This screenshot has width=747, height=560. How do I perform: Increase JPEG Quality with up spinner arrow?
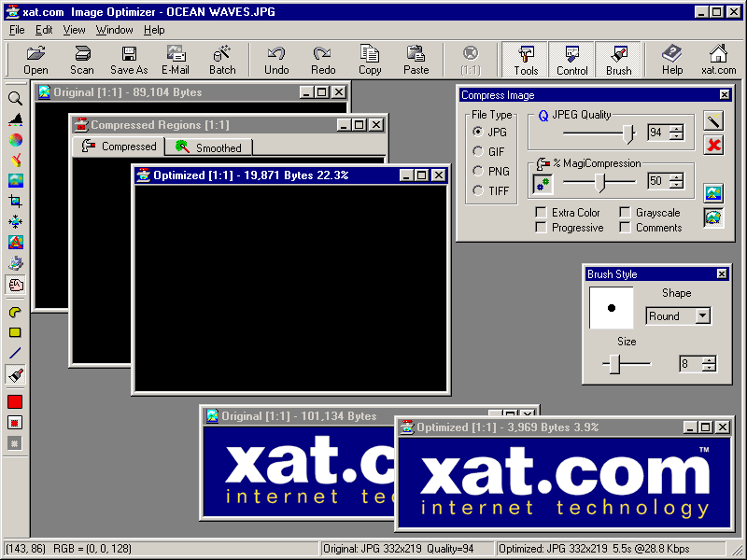click(x=676, y=129)
